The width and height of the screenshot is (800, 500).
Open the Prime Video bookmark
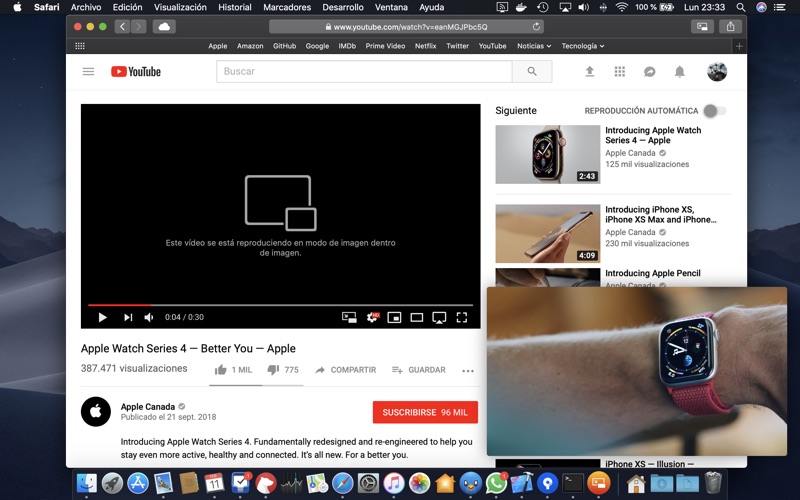pos(385,46)
